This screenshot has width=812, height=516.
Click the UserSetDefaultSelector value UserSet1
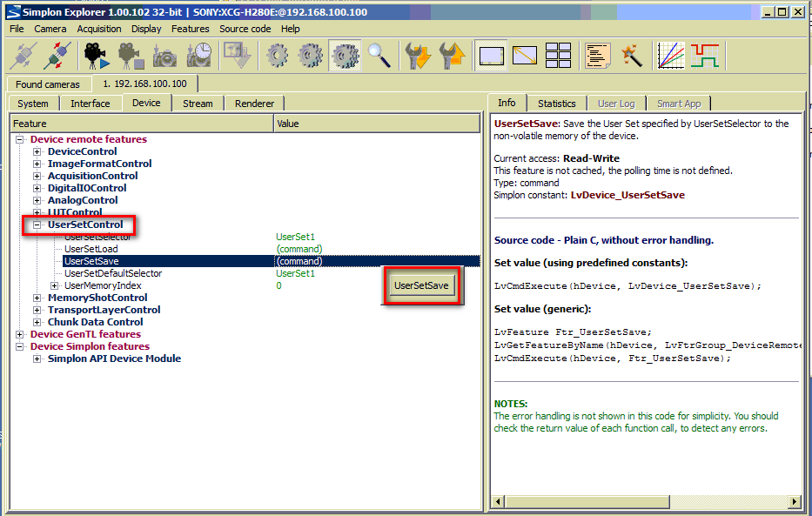[295, 273]
